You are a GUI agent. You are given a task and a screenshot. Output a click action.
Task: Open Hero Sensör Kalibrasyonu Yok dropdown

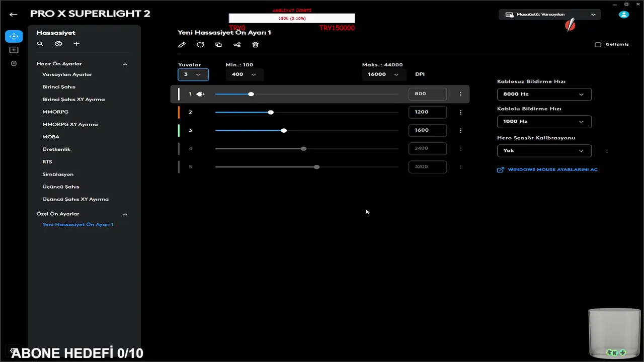(x=544, y=150)
